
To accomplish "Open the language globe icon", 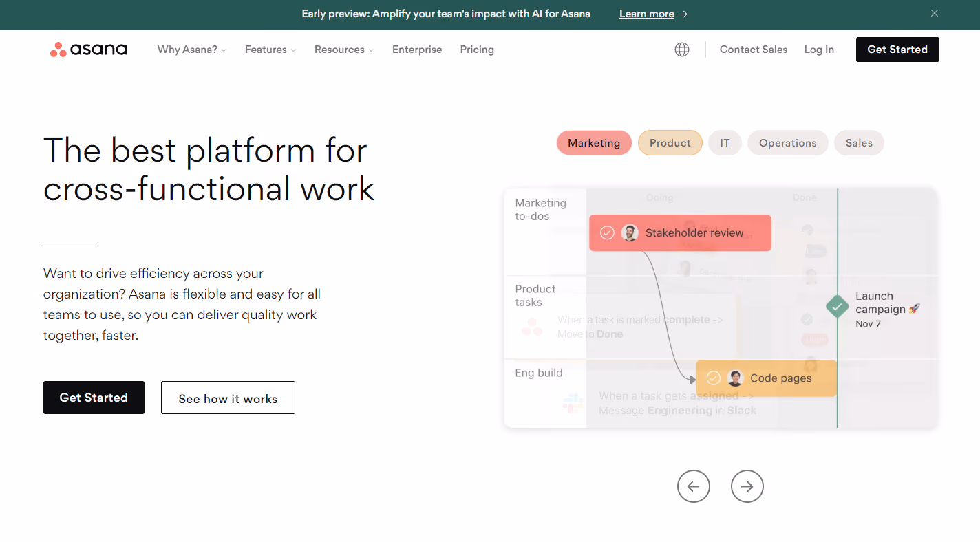I will click(x=682, y=50).
